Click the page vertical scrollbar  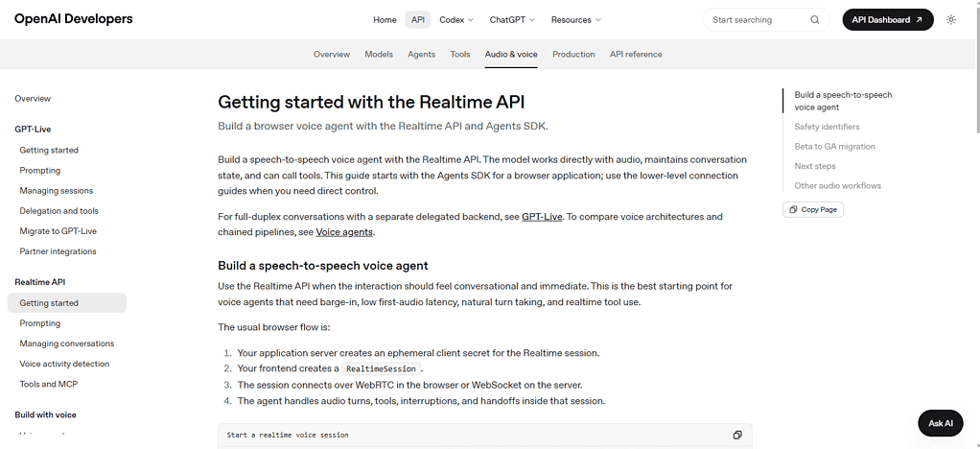coord(976,70)
